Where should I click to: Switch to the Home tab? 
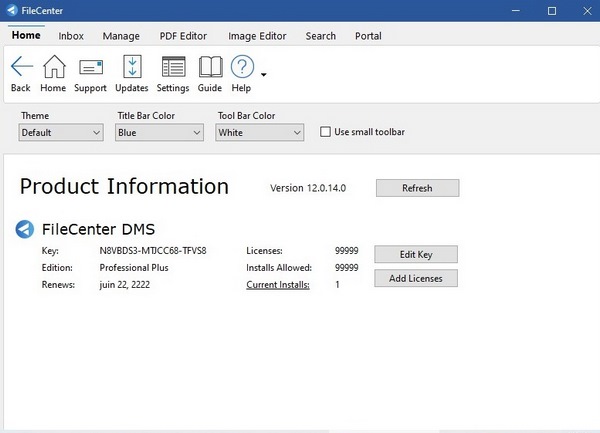[26, 35]
